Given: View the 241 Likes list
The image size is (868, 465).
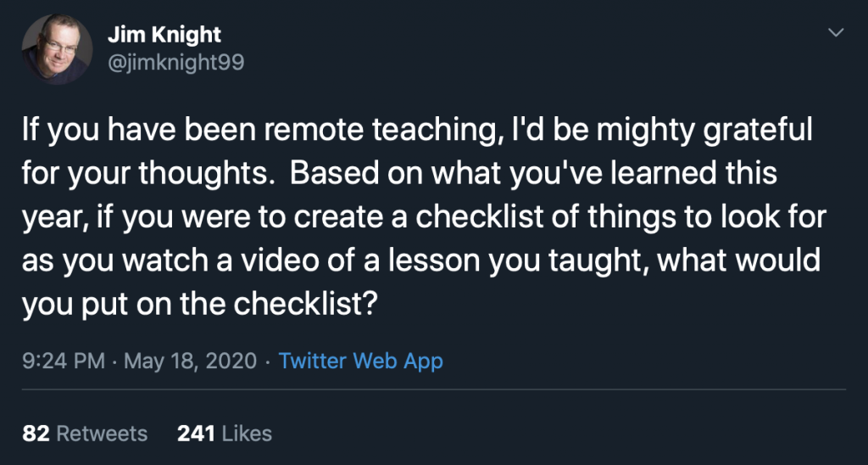Looking at the screenshot, I should (225, 434).
